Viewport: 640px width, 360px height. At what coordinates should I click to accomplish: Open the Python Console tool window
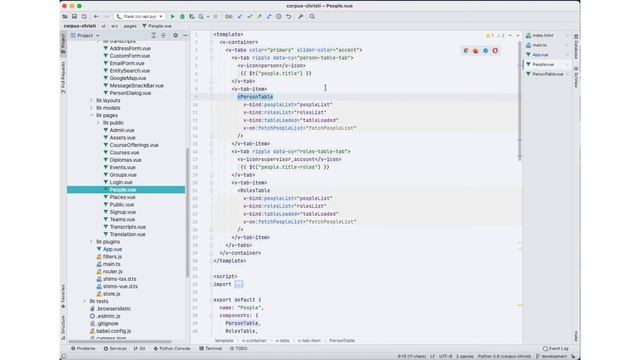pos(172,349)
